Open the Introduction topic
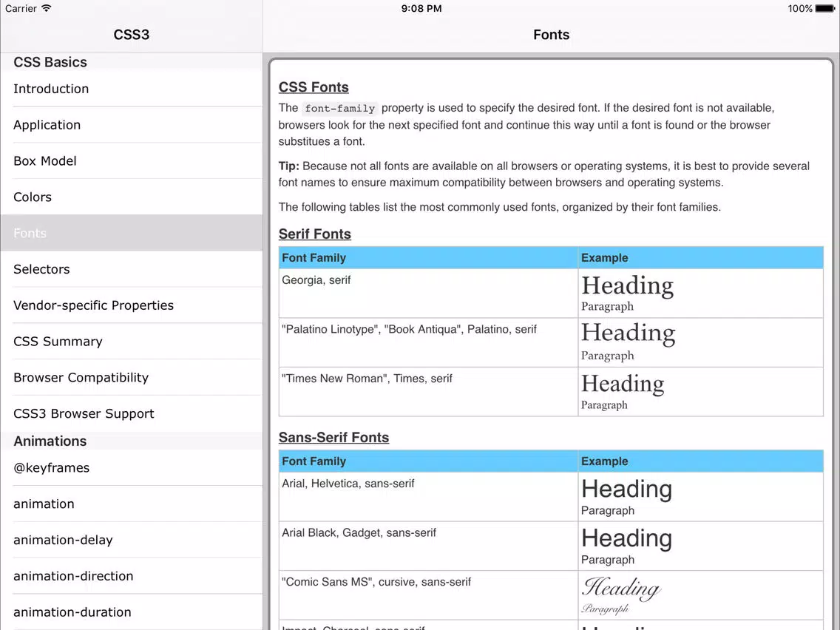The height and width of the screenshot is (630, 840). tap(132, 89)
